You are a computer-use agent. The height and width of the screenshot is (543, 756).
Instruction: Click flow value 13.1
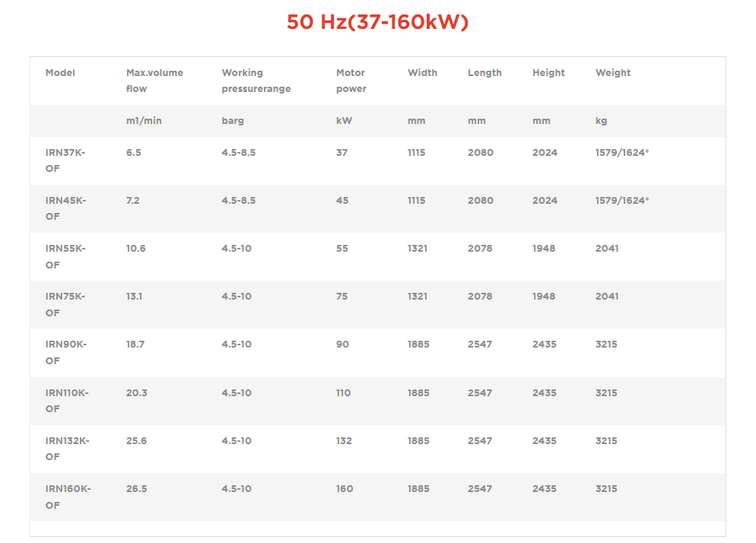tap(134, 296)
